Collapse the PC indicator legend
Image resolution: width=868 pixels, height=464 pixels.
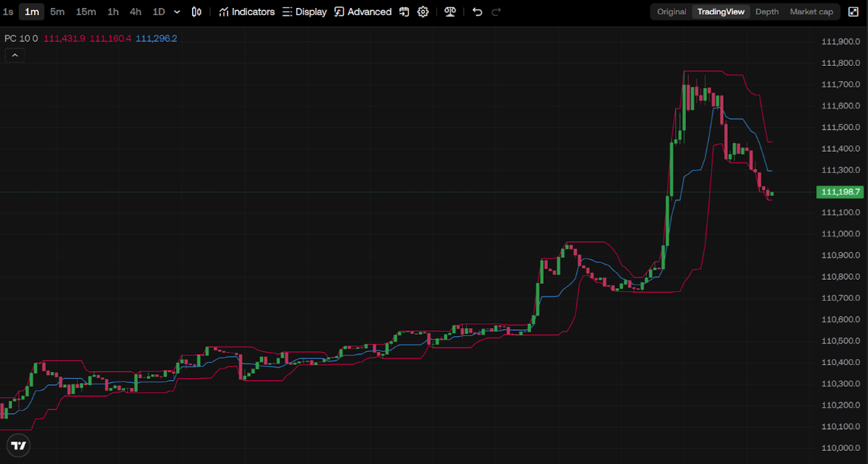[x=14, y=56]
